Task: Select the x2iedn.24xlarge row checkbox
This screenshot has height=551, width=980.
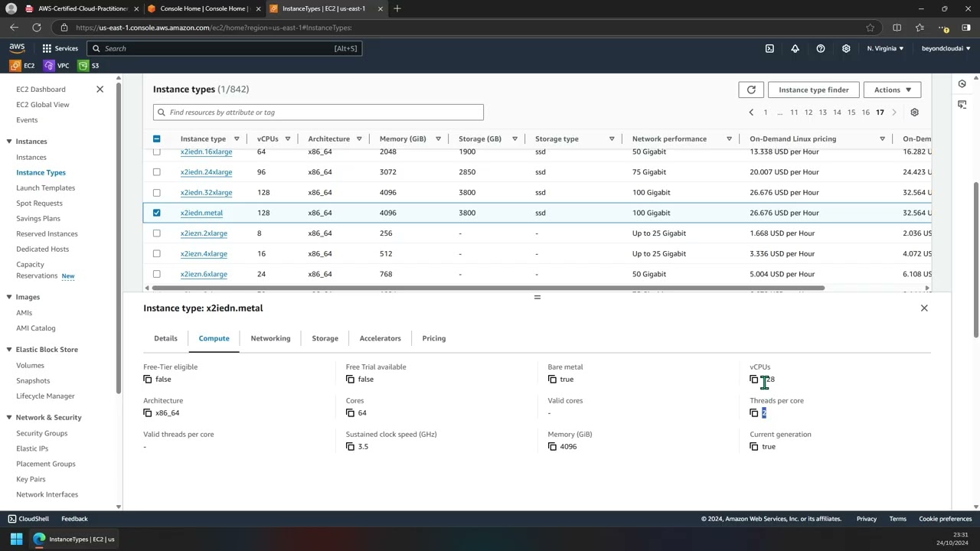Action: tap(156, 172)
